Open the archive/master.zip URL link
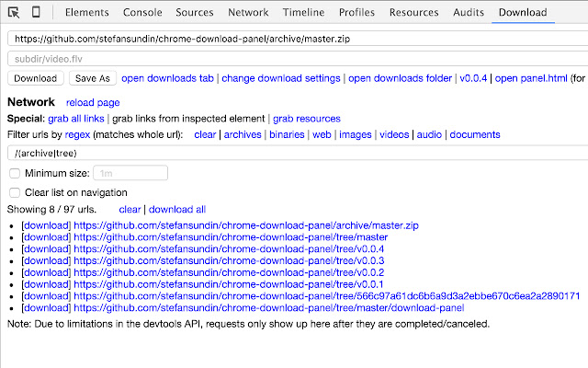The image size is (588, 368). point(246,225)
